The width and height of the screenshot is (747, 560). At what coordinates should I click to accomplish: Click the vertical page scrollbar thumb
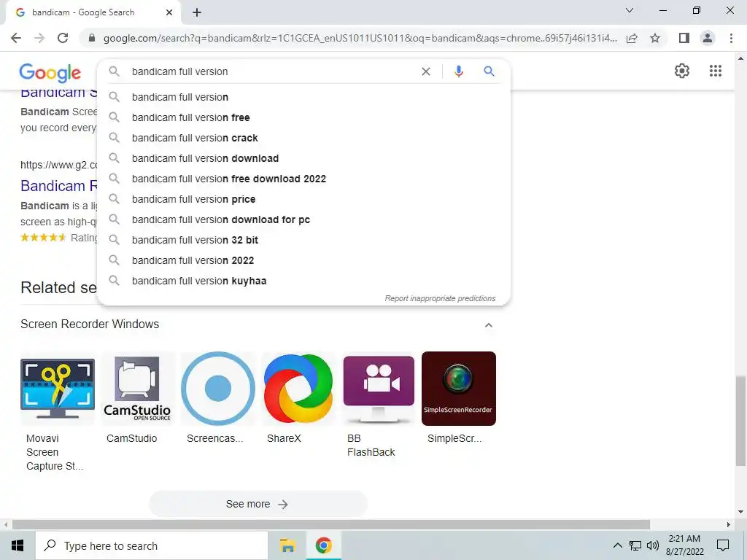click(740, 421)
